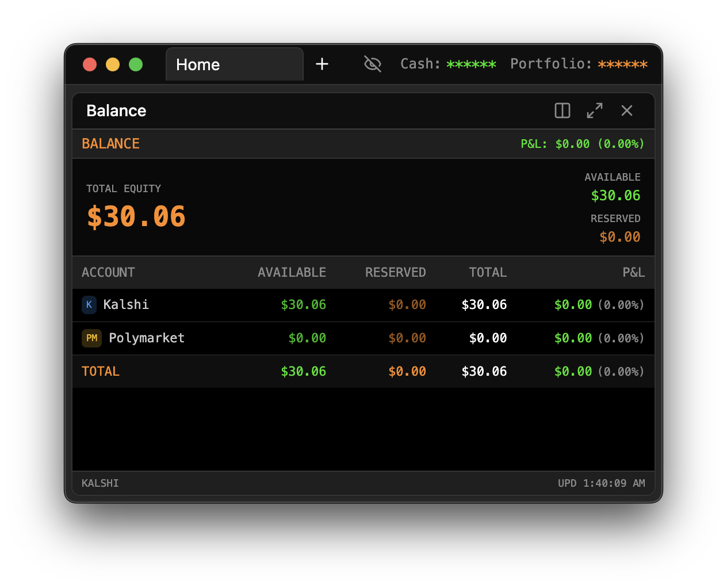Viewport: 727px width, 588px height.
Task: Click the masked Cash value
Action: coord(471,64)
